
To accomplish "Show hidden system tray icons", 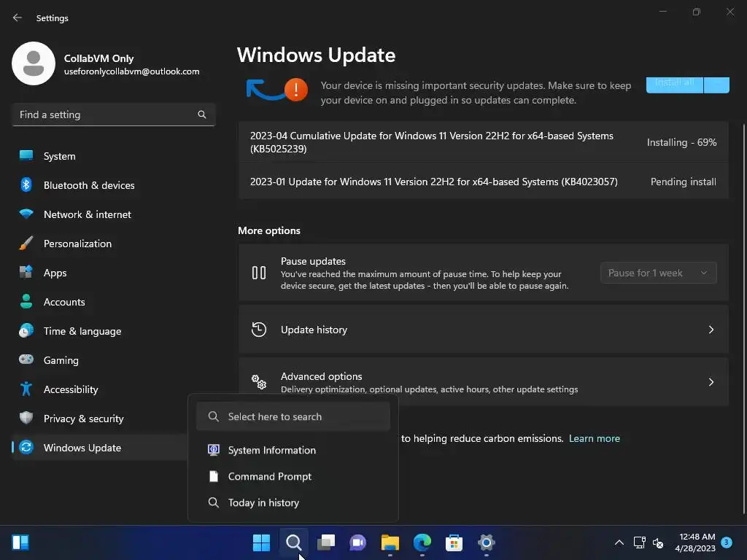I will click(x=619, y=542).
